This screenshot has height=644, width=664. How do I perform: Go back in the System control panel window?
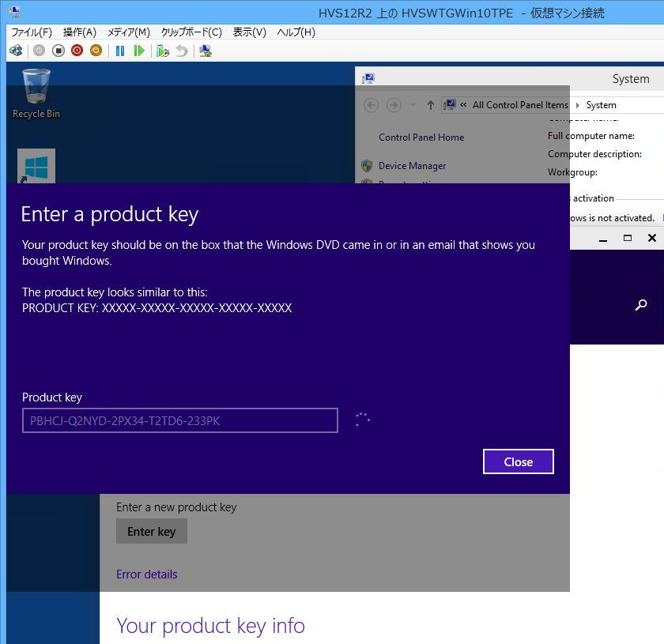click(372, 105)
